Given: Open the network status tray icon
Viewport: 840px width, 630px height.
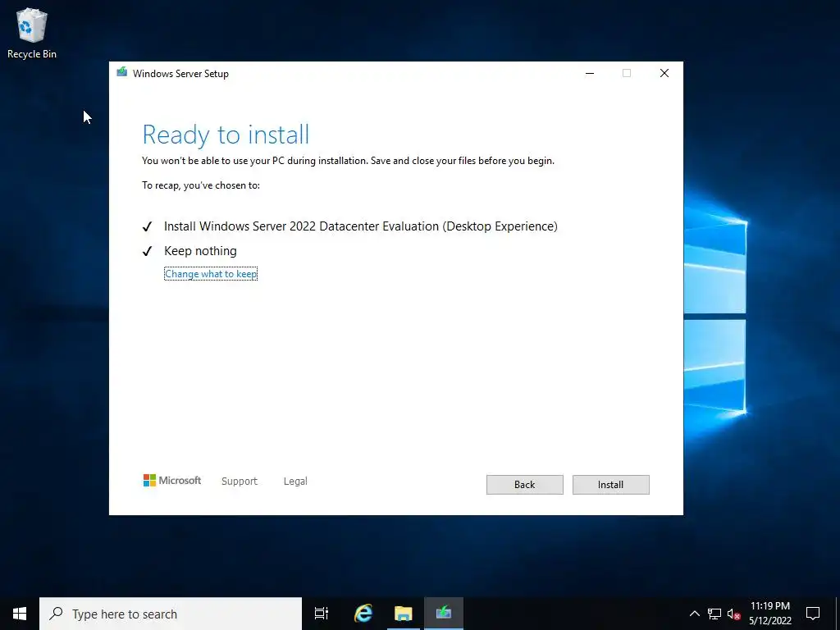Looking at the screenshot, I should coord(714,614).
